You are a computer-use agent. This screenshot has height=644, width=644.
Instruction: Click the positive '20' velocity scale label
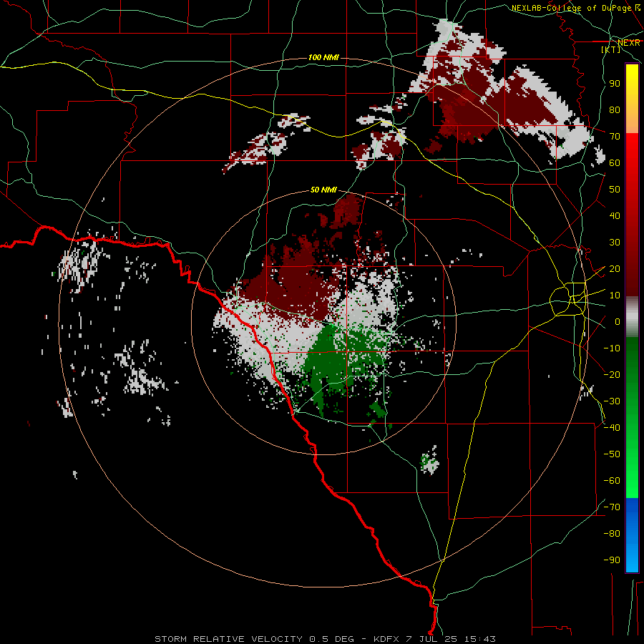point(615,268)
